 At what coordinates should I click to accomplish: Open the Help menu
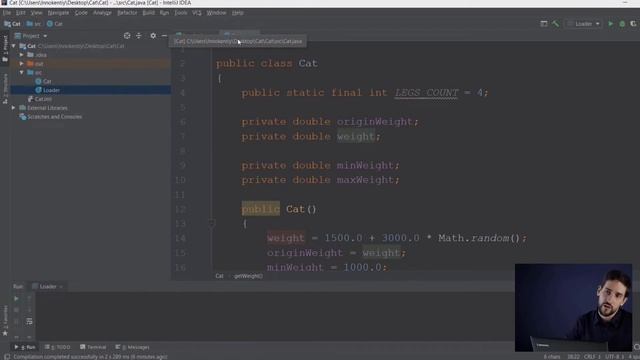tap(238, 13)
